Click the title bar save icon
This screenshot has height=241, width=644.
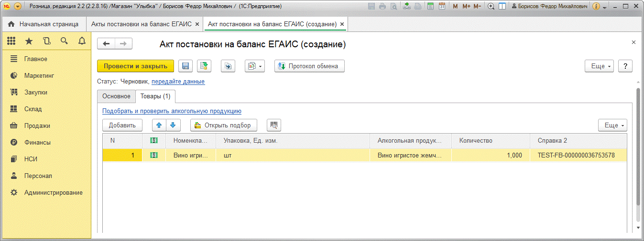(x=372, y=6)
